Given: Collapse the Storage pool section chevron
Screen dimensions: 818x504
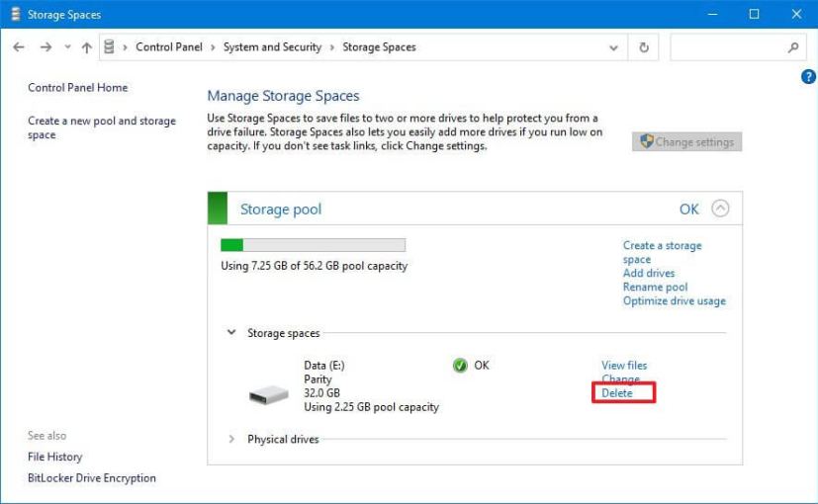Looking at the screenshot, I should (x=720, y=209).
